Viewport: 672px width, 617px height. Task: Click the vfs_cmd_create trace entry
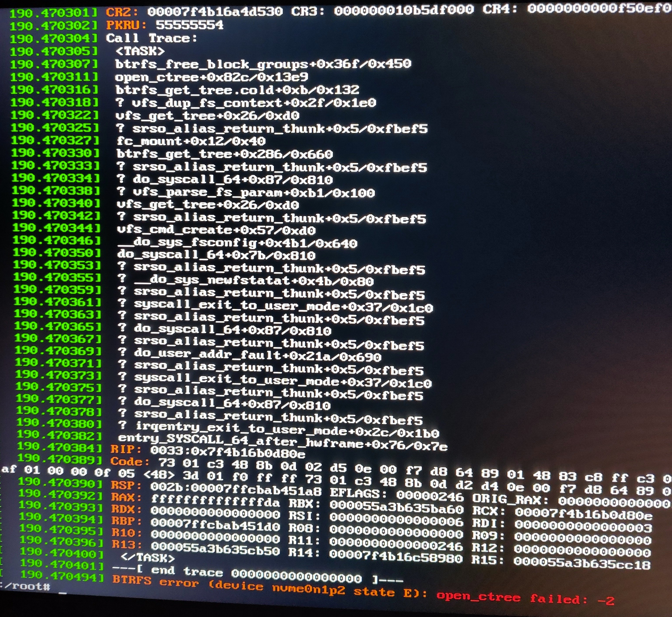216,230
